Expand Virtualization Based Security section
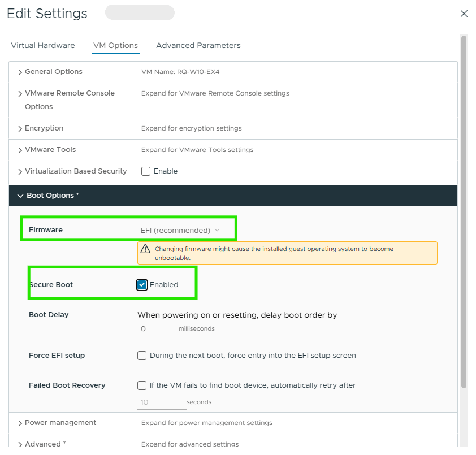The height and width of the screenshot is (455, 476). coord(21,171)
